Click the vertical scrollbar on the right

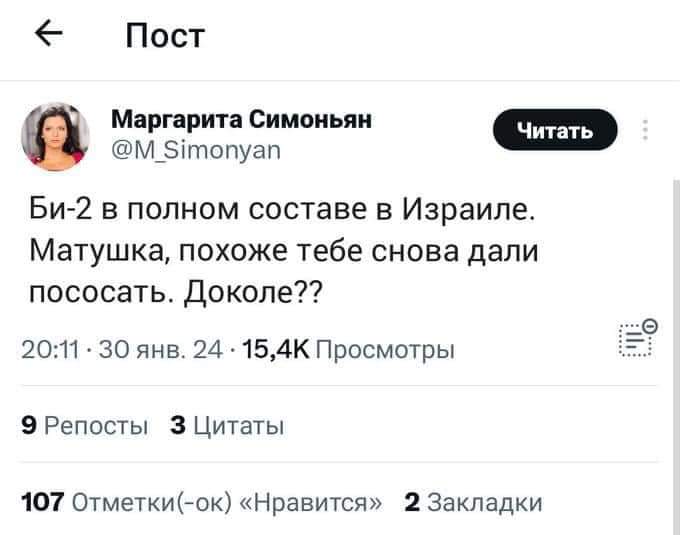[x=676, y=357]
